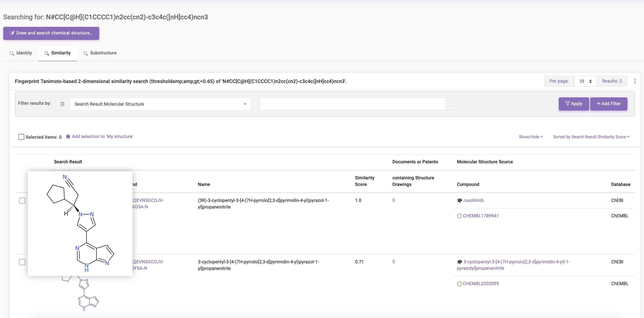644x318 pixels.
Task: Click the magnifier icon on the Substructure tab
Action: (x=85, y=53)
